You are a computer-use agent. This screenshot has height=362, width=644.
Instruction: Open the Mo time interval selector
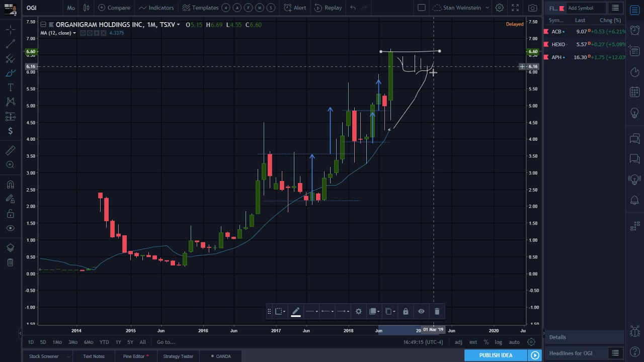(x=71, y=8)
